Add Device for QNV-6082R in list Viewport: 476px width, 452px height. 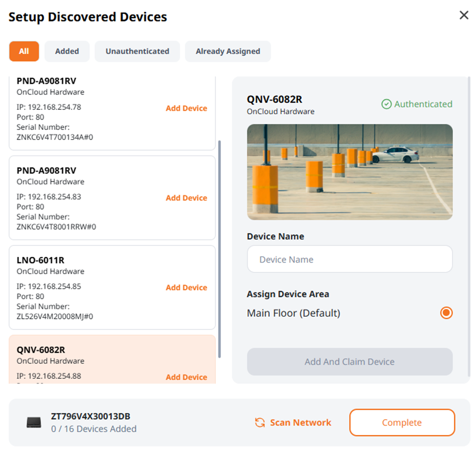(x=186, y=377)
